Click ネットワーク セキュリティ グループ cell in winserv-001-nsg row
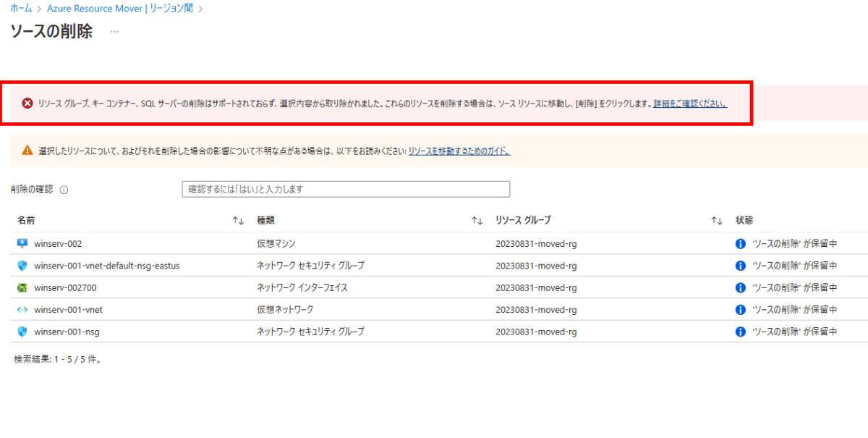Image resolution: width=868 pixels, height=438 pixels. click(x=310, y=332)
